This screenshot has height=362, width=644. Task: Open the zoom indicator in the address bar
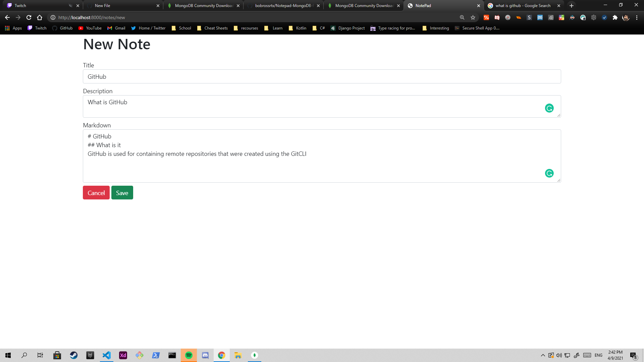(462, 17)
